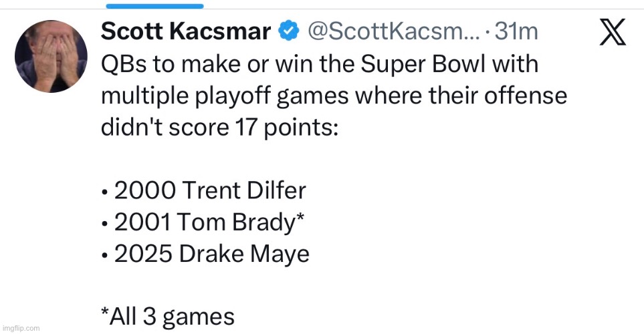Image resolution: width=644 pixels, height=334 pixels.
Task: Click the blue verified checkmark badge
Action: coord(288,31)
